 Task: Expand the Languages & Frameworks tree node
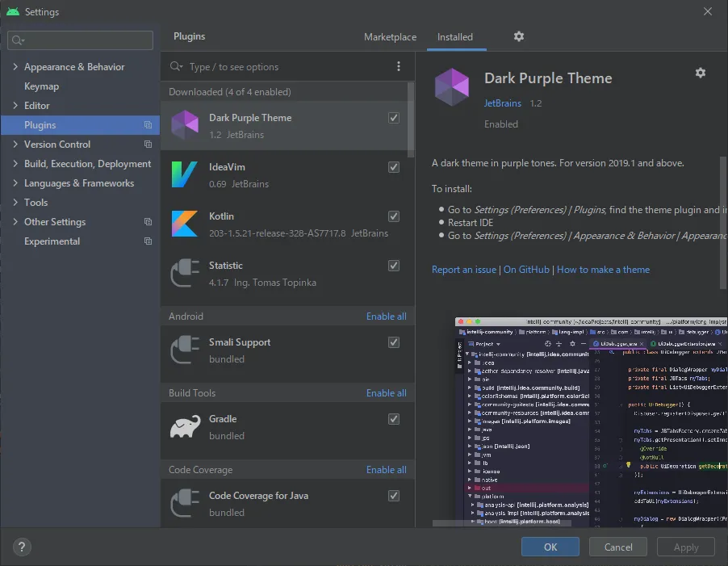coord(15,183)
